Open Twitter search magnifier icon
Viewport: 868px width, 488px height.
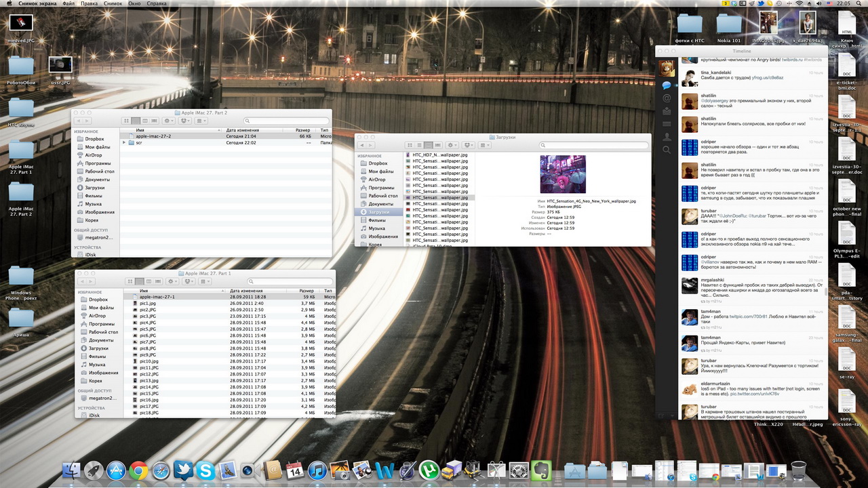pyautogui.click(x=667, y=150)
